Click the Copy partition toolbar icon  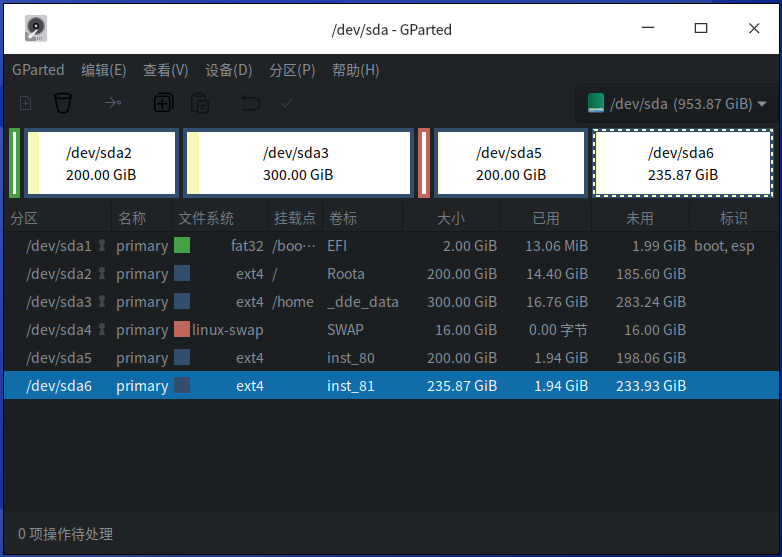point(163,103)
